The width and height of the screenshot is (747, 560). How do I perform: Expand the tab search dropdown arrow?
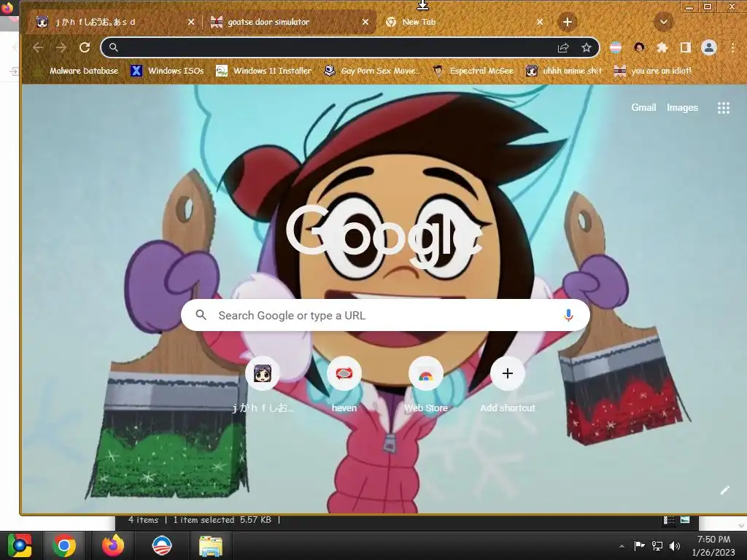tap(664, 22)
